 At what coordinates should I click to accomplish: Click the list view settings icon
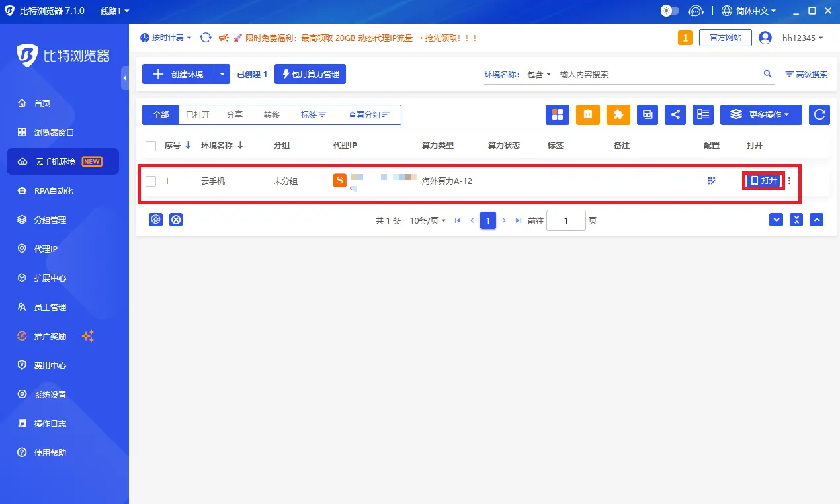coord(702,114)
